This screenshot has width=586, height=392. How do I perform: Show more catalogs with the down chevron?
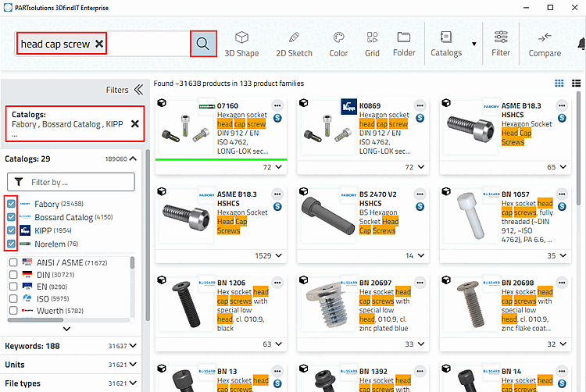point(66,329)
